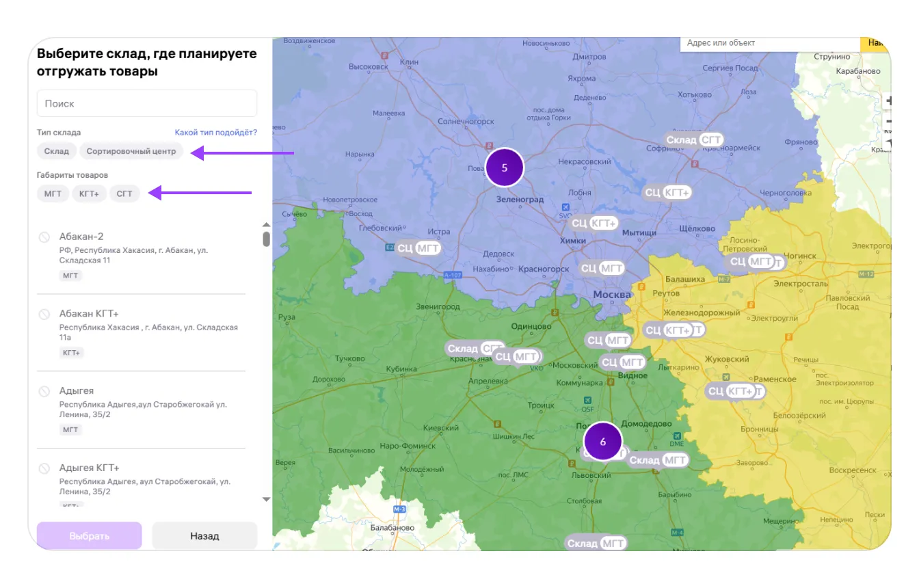Enable the СГТ size filter under Габариты товаров
The height and width of the screenshot is (588, 919).
(124, 193)
